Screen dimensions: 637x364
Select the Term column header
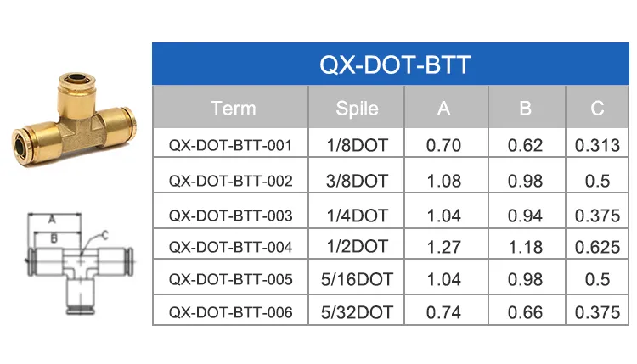point(233,108)
